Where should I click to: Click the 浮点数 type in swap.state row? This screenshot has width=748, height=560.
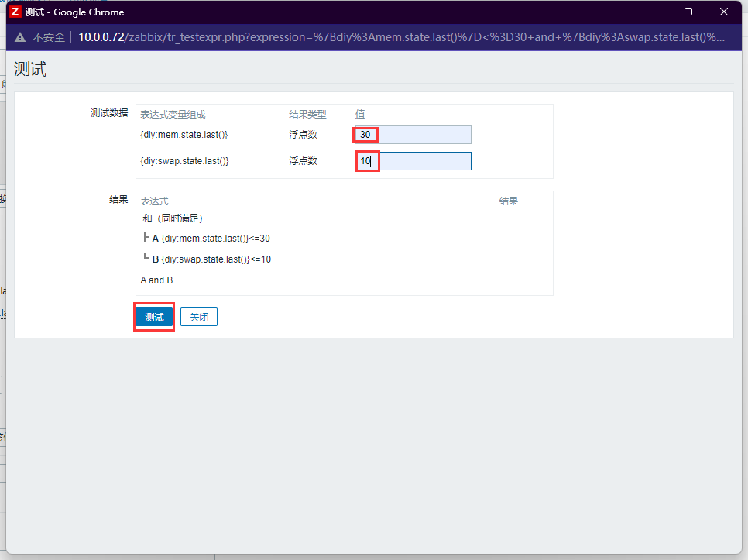[x=303, y=161]
